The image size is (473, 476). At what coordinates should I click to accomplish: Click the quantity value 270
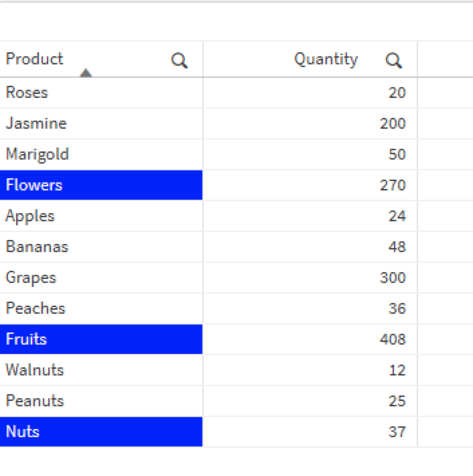[393, 185]
